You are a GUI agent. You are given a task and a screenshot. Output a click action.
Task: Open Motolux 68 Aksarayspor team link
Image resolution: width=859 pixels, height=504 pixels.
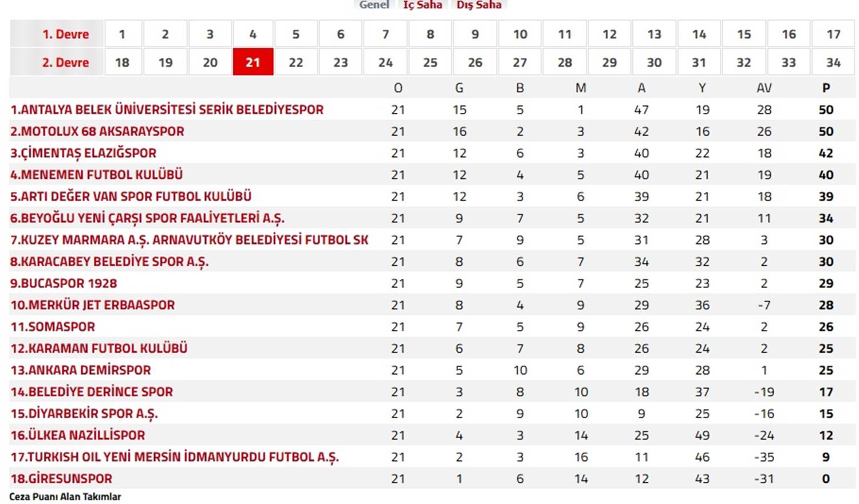point(97,131)
